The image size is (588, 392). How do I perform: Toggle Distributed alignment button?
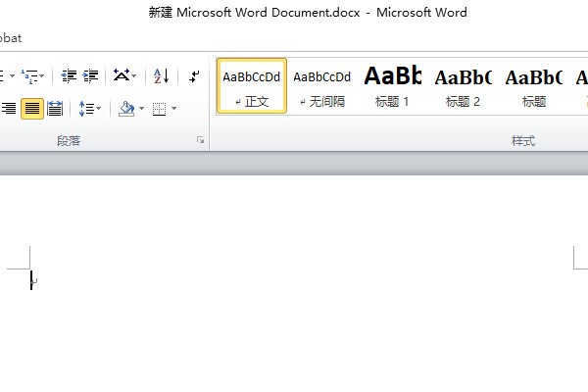(x=55, y=109)
